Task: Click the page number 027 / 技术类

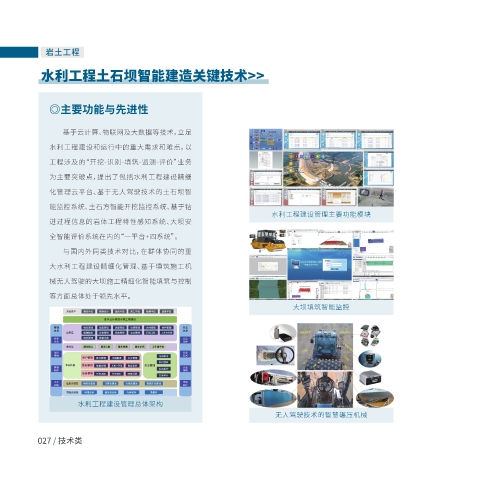Action: coord(60,441)
